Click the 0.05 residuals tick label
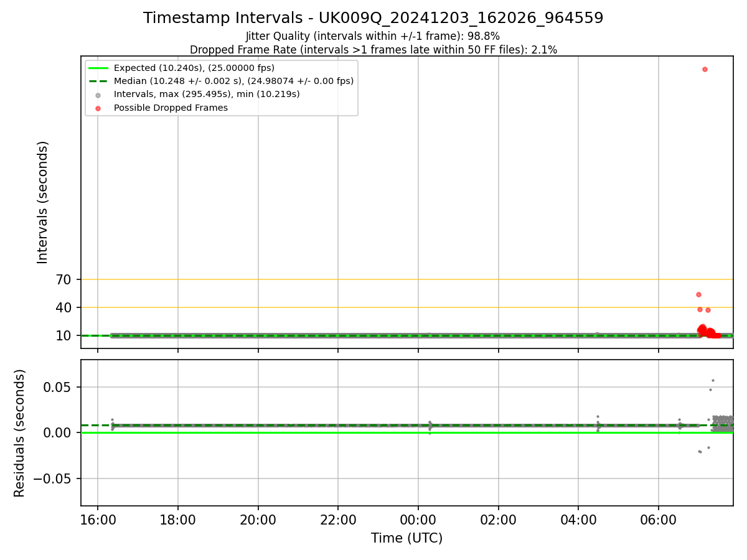This screenshot has width=747, height=560. pyautogui.click(x=60, y=387)
